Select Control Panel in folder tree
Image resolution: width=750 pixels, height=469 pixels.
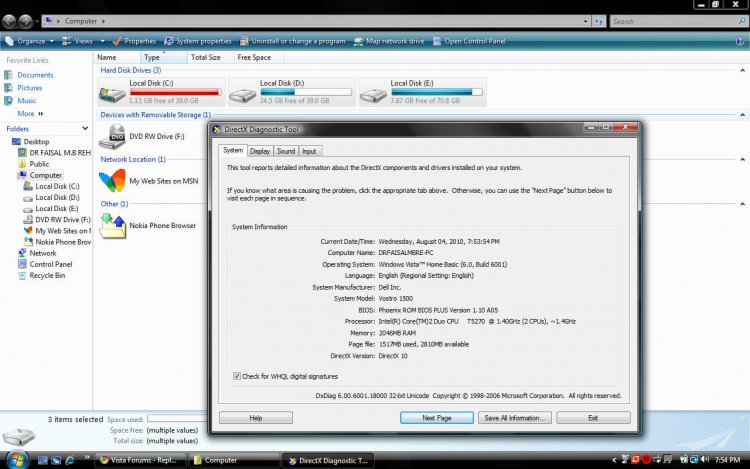click(x=51, y=264)
